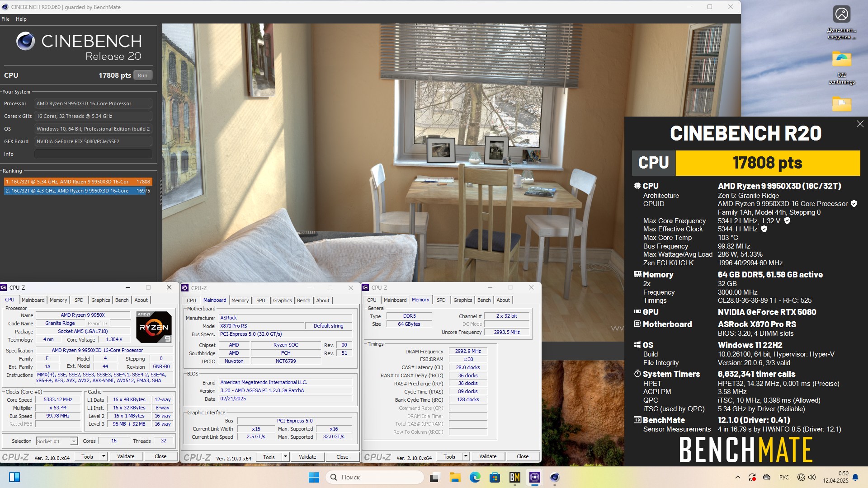Screen dimensions: 868x488
Task: Open Tools dropdown arrow in right CPU-Z window
Action: [466, 456]
